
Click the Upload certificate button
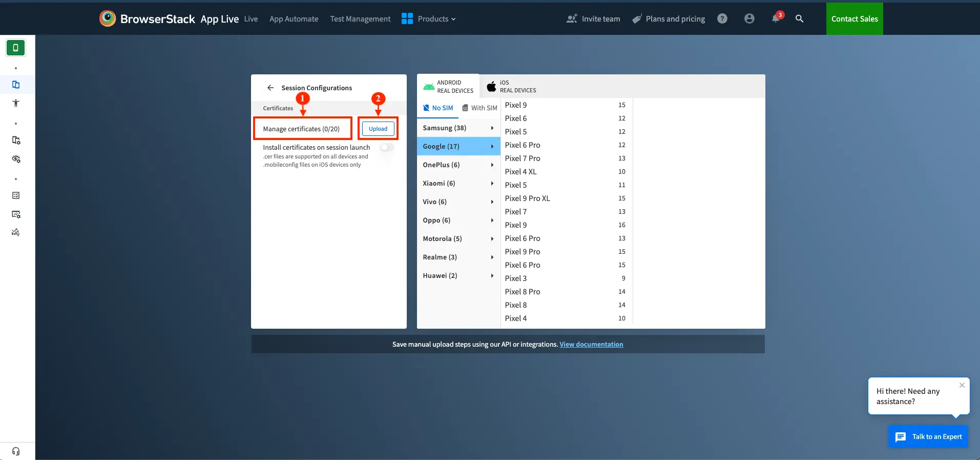(x=378, y=129)
